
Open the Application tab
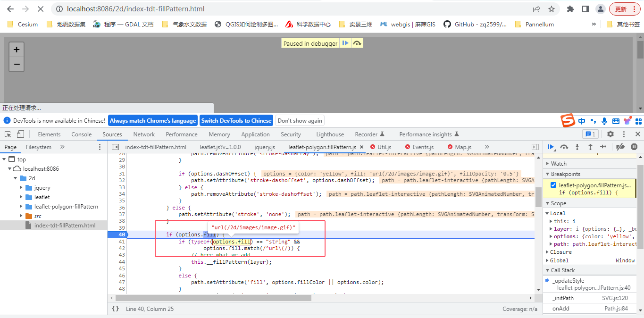[x=255, y=134]
